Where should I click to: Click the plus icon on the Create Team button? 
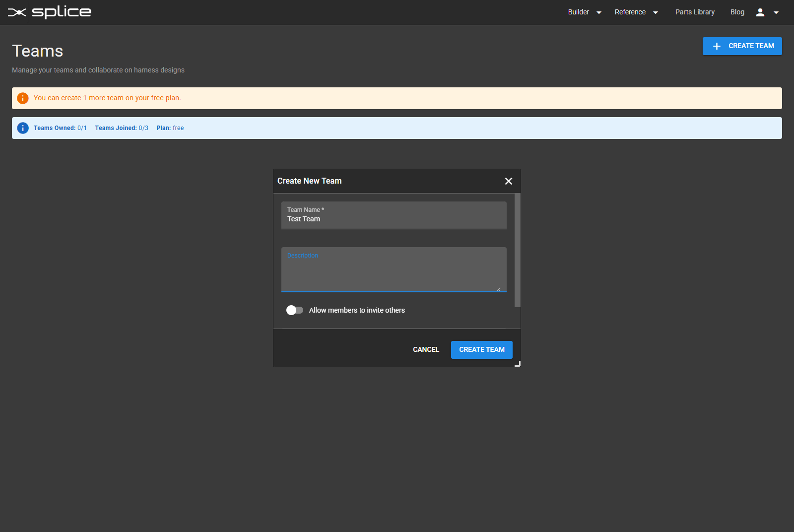pyautogui.click(x=717, y=46)
